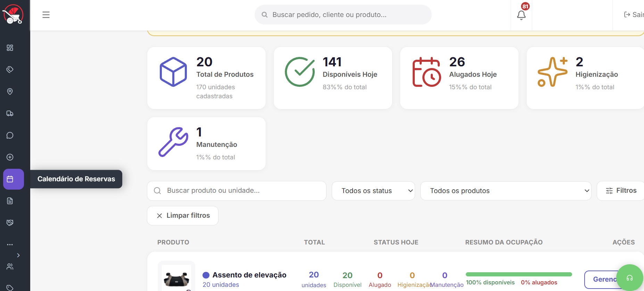Click the RESUMO DA OCUPAÇÃO column header
This screenshot has width=644, height=291.
504,242
